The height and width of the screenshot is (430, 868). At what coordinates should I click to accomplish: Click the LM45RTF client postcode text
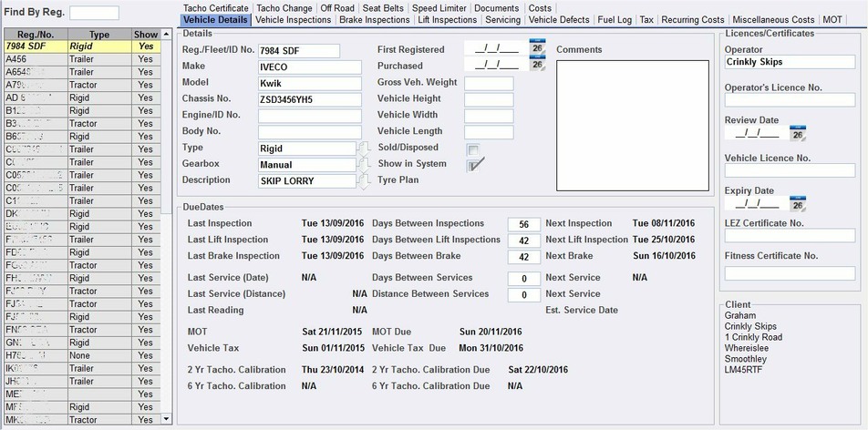click(743, 370)
